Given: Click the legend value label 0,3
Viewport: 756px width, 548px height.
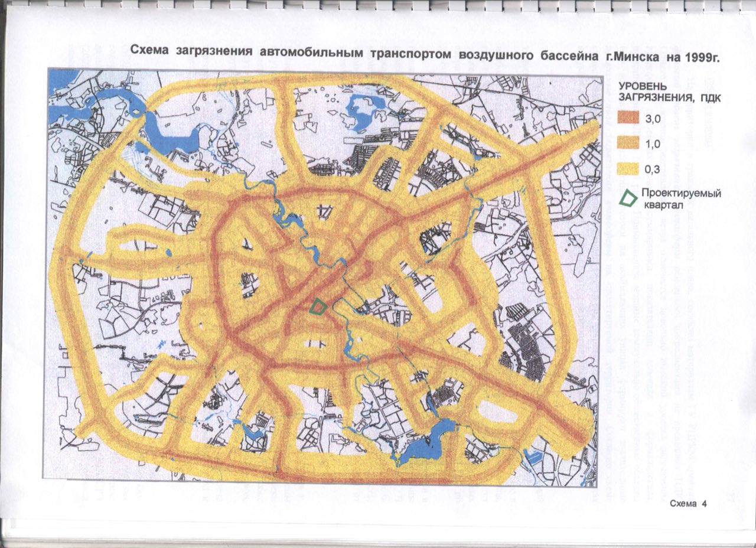Looking at the screenshot, I should 651,170.
